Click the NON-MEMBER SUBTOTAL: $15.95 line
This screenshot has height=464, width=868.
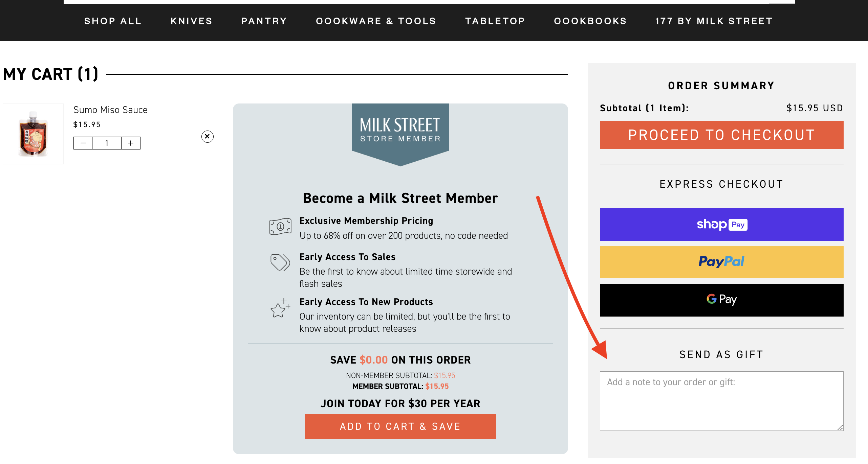400,375
